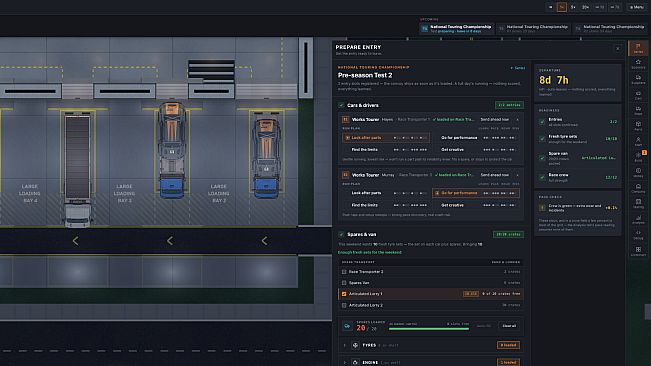Image resolution: width=651 pixels, height=366 pixels.
Task: Click the highlighted 1x speed button
Action: (562, 7)
